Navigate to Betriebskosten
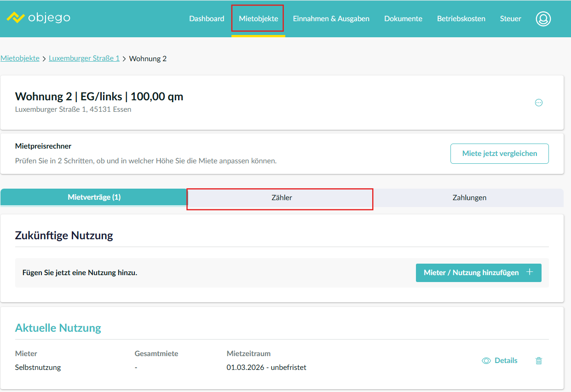The image size is (571, 392). pyautogui.click(x=461, y=19)
